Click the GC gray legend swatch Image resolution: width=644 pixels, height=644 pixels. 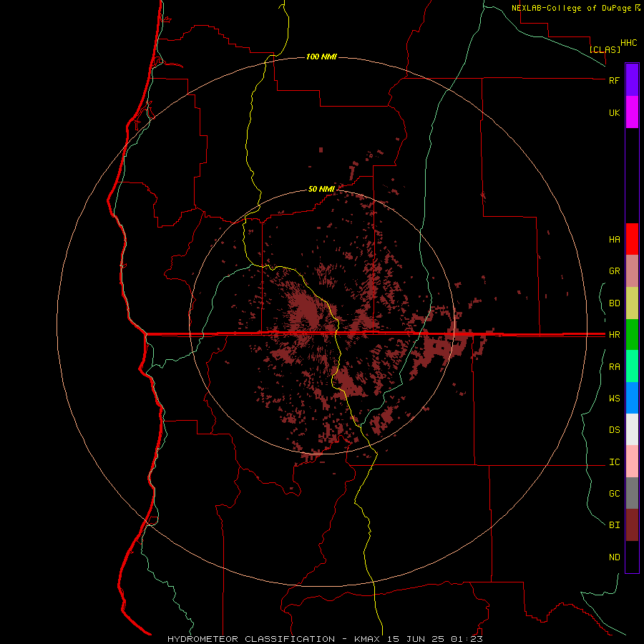pos(632,493)
